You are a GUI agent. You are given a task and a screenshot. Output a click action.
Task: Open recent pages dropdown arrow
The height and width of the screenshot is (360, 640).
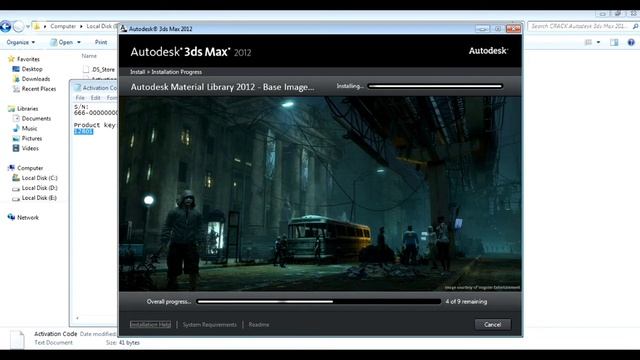(28, 27)
